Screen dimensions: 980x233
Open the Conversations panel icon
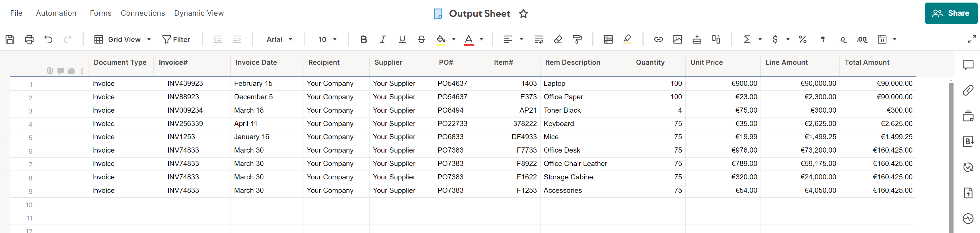tap(968, 65)
